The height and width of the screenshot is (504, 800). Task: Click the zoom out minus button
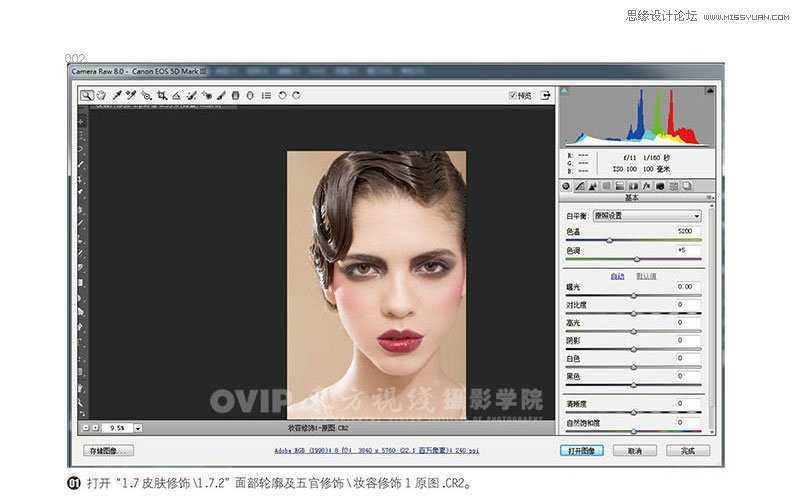86,428
